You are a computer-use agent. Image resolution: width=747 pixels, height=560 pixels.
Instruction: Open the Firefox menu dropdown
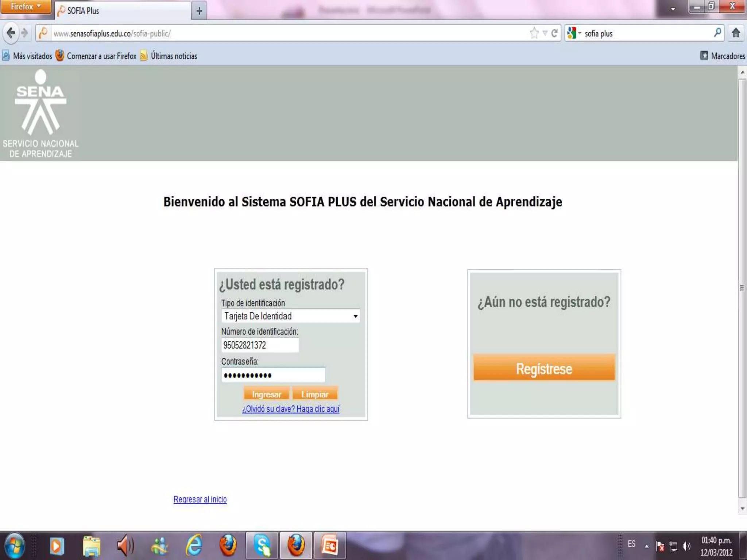tap(26, 7)
